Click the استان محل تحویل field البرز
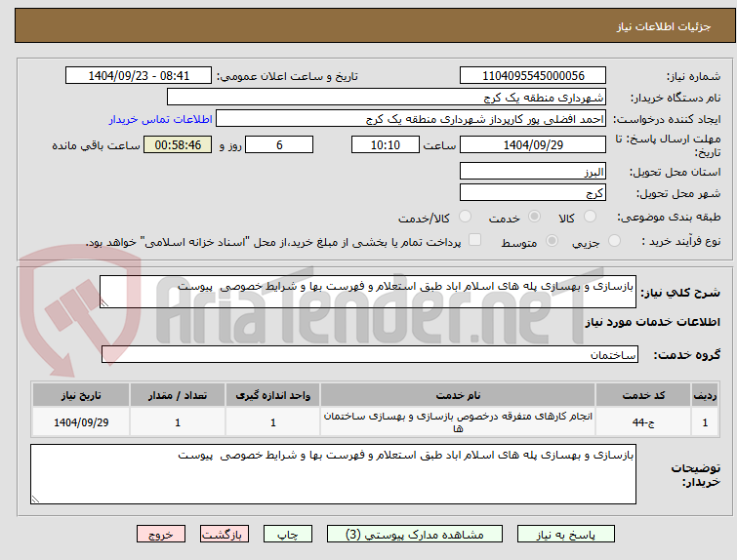Image resolution: width=737 pixels, height=560 pixels. click(x=533, y=172)
